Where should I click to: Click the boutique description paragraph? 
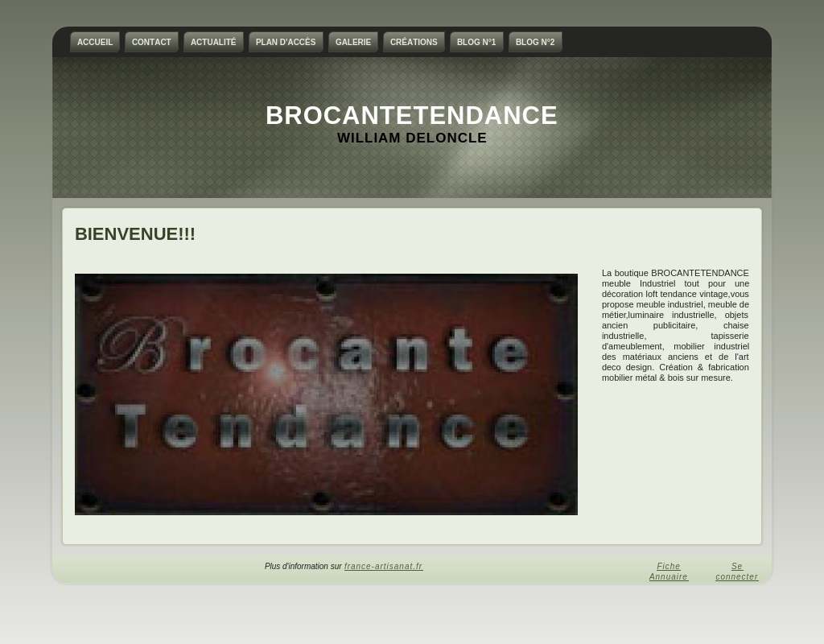coord(675,325)
